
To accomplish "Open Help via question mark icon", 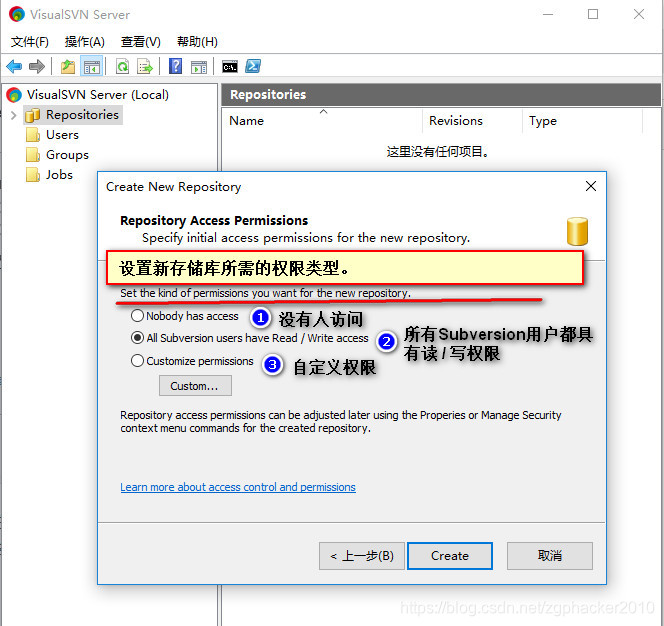I will click(175, 66).
